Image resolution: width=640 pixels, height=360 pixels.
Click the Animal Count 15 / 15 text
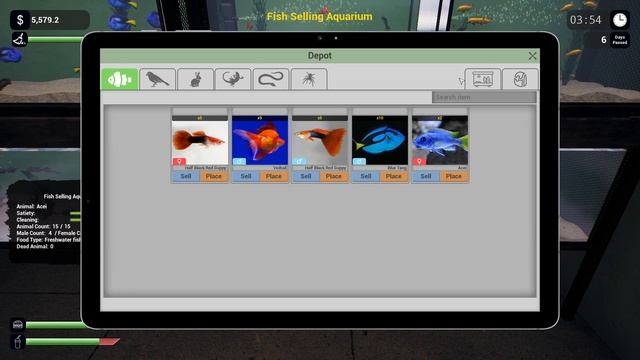[x=43, y=226]
